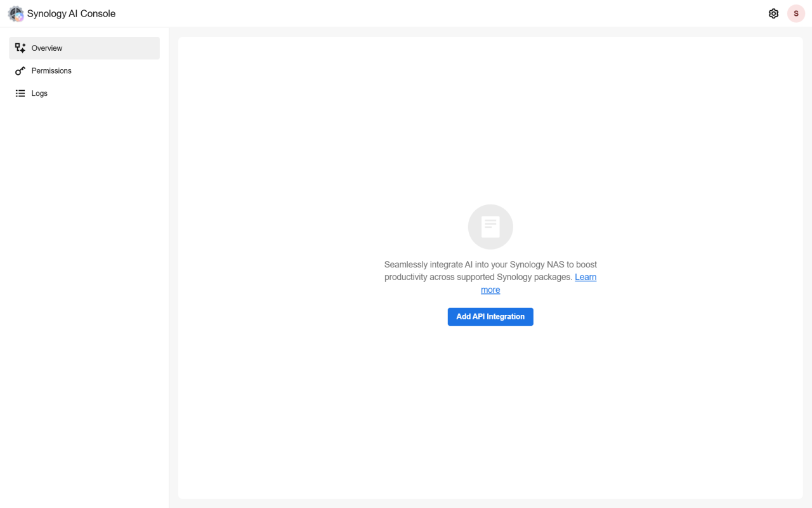
Task: Open the Logs section
Action: (39, 93)
